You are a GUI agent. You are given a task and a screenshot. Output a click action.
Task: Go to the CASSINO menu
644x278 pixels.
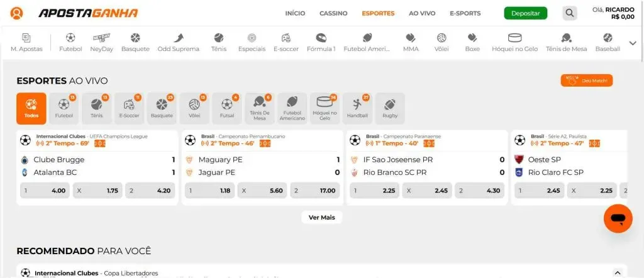pyautogui.click(x=333, y=13)
